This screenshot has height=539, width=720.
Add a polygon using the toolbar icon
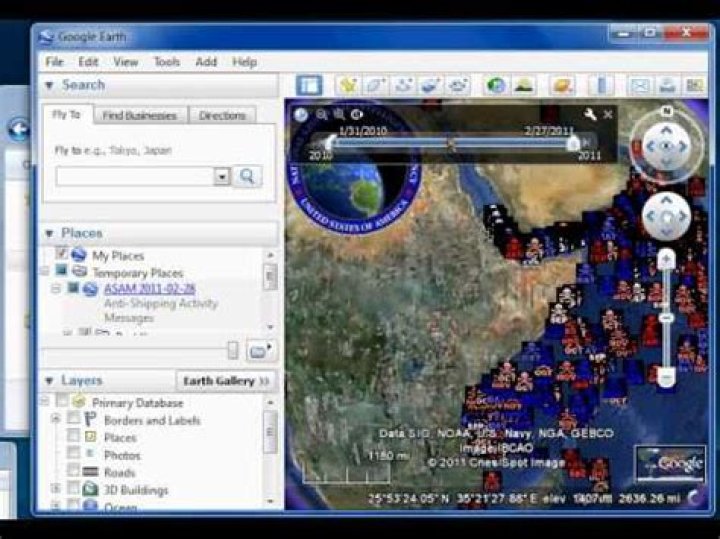point(376,85)
